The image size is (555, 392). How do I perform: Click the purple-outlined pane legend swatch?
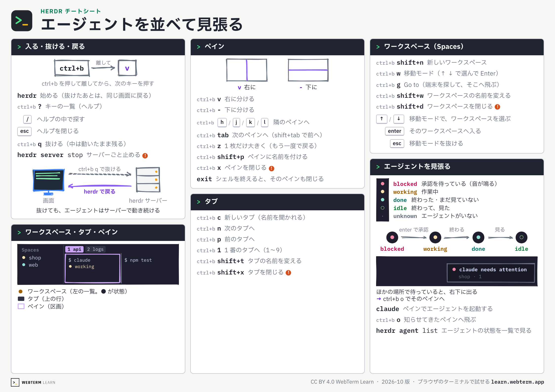(21, 306)
